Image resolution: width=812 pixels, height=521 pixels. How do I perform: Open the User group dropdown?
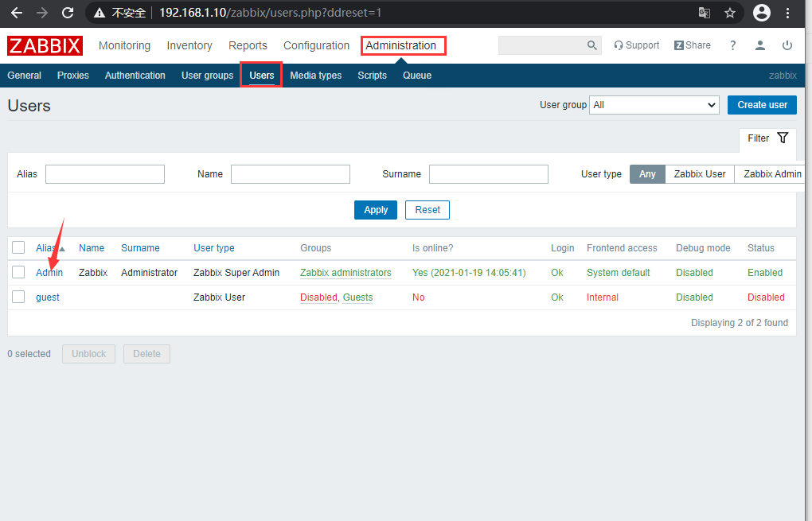[x=654, y=105]
